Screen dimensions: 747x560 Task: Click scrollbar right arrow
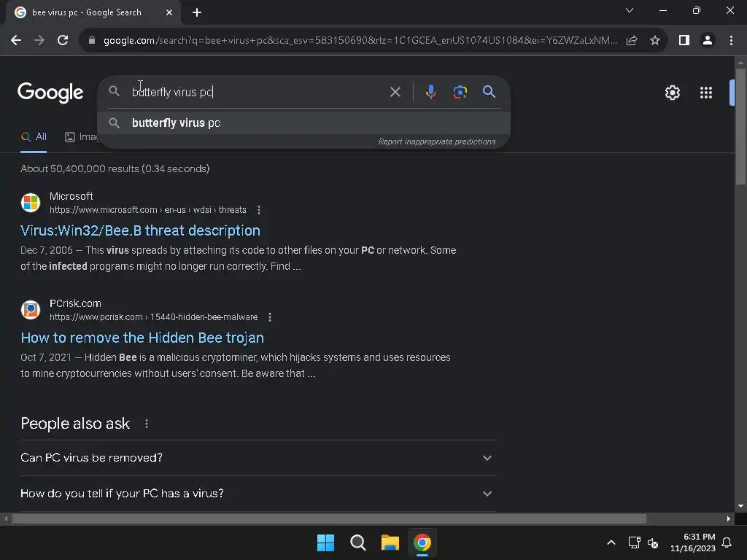coord(729,518)
